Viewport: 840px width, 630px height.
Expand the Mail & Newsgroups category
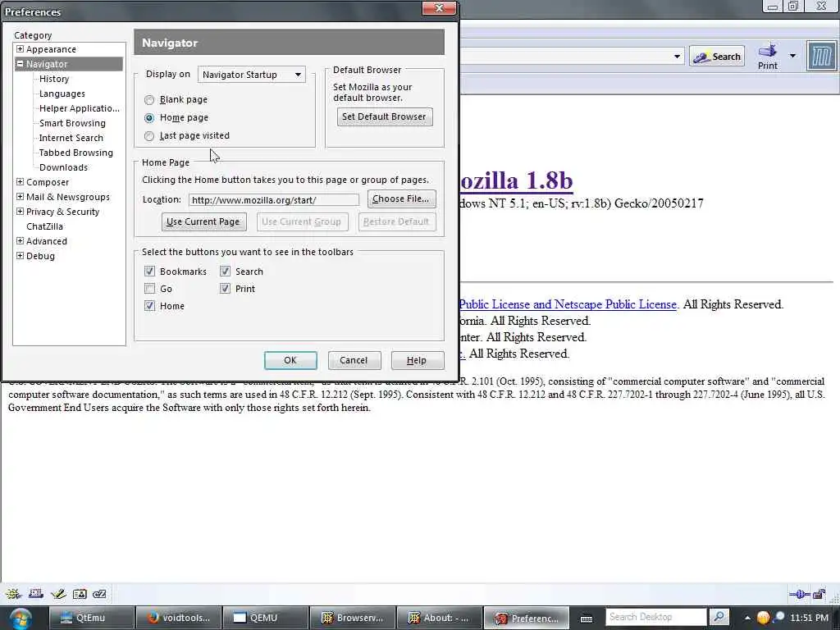click(x=20, y=197)
